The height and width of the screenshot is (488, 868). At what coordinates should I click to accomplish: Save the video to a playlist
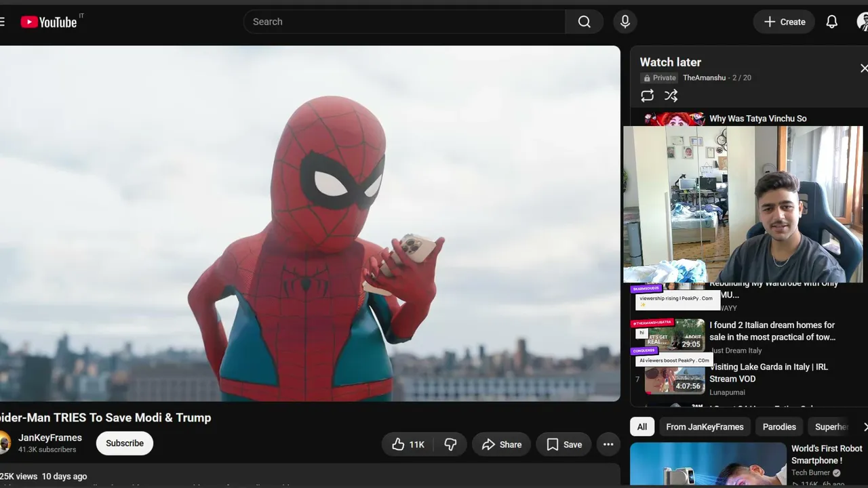click(x=564, y=445)
